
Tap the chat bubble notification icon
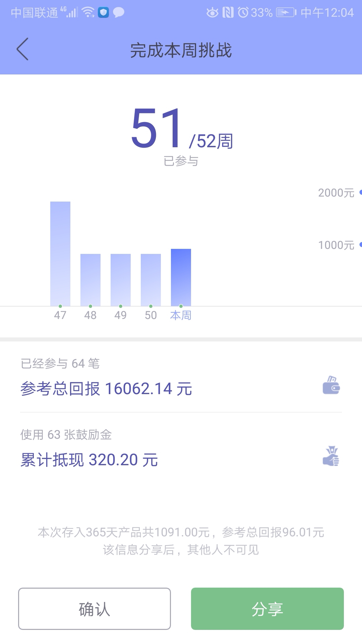point(118,13)
